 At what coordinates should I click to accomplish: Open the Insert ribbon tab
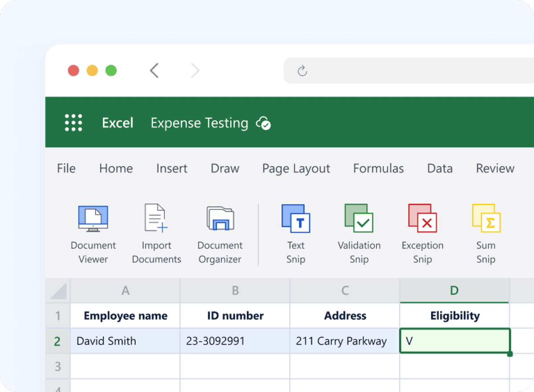(171, 169)
